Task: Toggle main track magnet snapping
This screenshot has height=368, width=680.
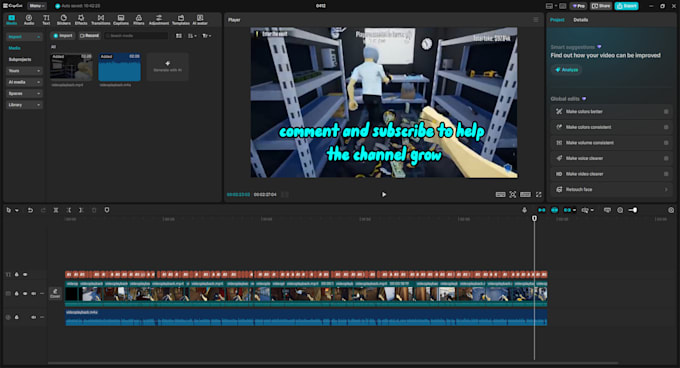Action: coord(542,210)
